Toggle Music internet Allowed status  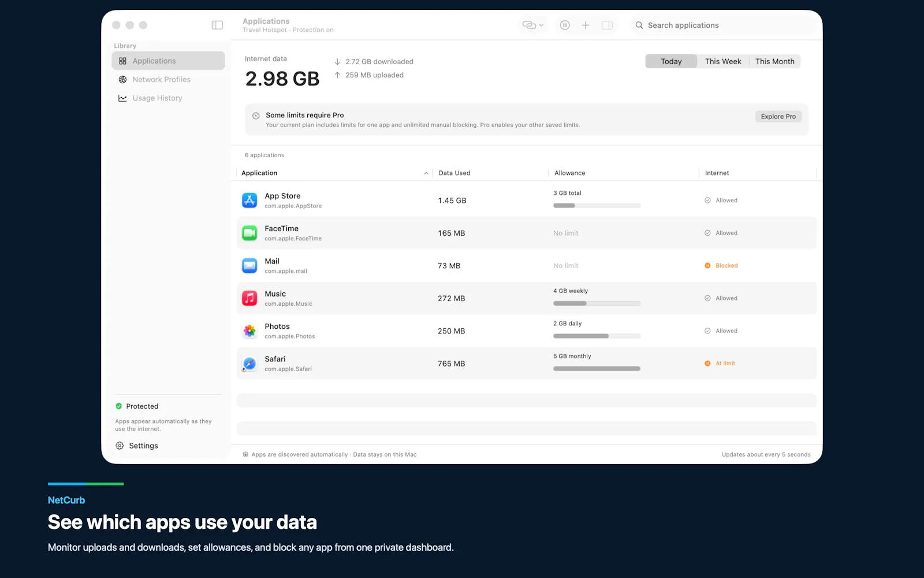(x=721, y=298)
